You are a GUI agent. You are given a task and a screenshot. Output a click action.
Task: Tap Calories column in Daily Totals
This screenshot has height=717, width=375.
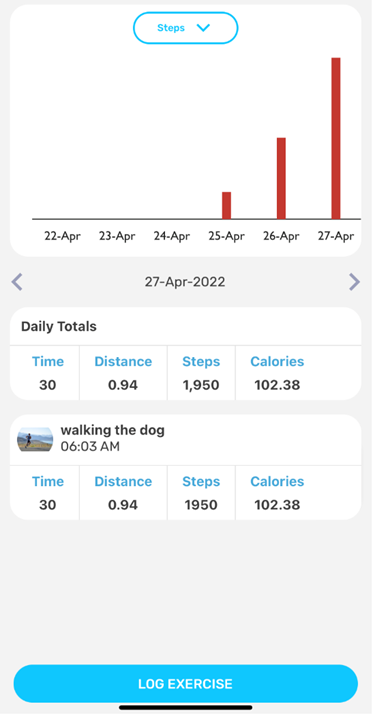[277, 373]
